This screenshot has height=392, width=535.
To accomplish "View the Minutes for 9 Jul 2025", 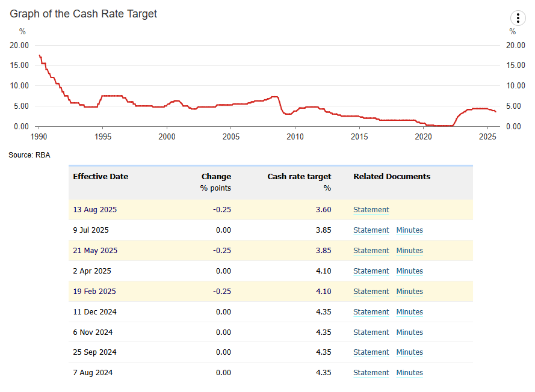I will tap(409, 230).
